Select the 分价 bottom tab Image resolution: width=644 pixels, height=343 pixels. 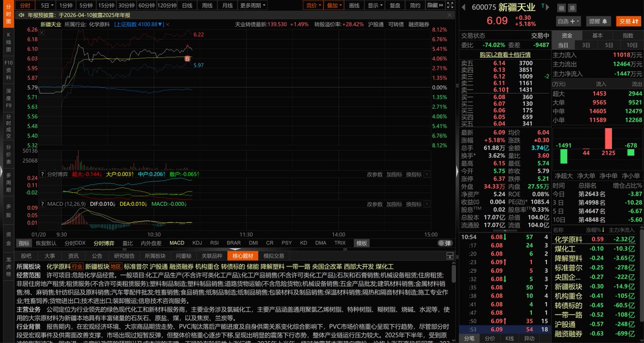click(489, 338)
